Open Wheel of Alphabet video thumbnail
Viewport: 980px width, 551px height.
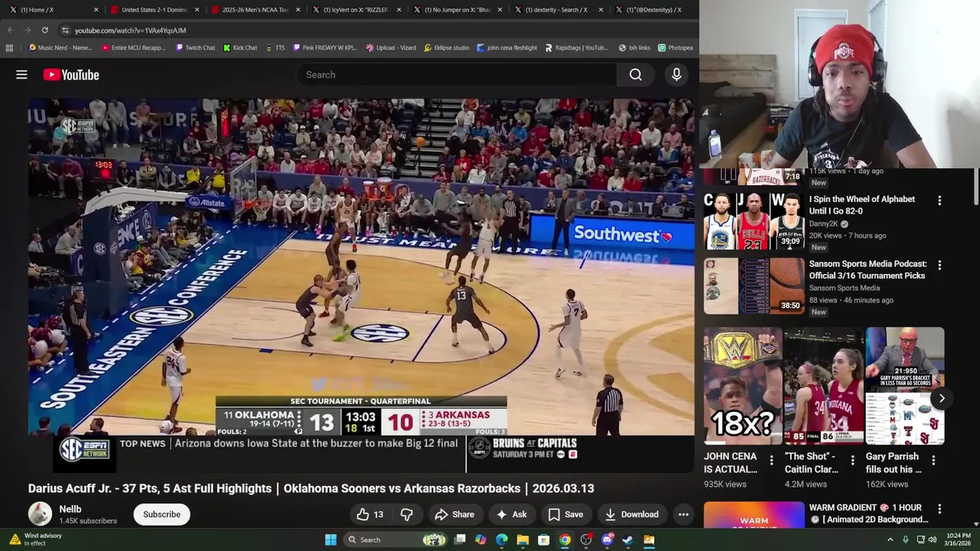click(x=754, y=222)
